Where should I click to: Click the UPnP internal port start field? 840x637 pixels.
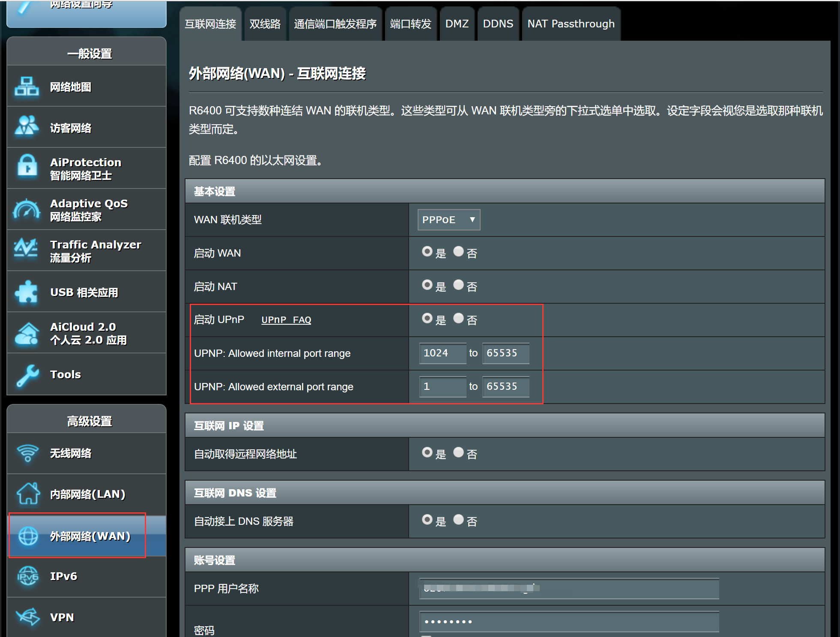pyautogui.click(x=442, y=353)
